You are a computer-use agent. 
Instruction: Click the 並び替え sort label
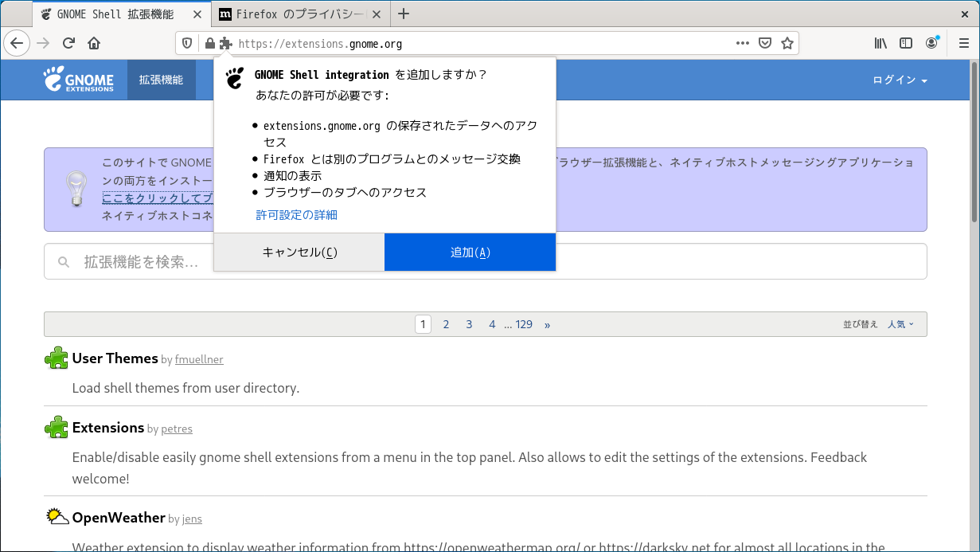[x=861, y=324]
